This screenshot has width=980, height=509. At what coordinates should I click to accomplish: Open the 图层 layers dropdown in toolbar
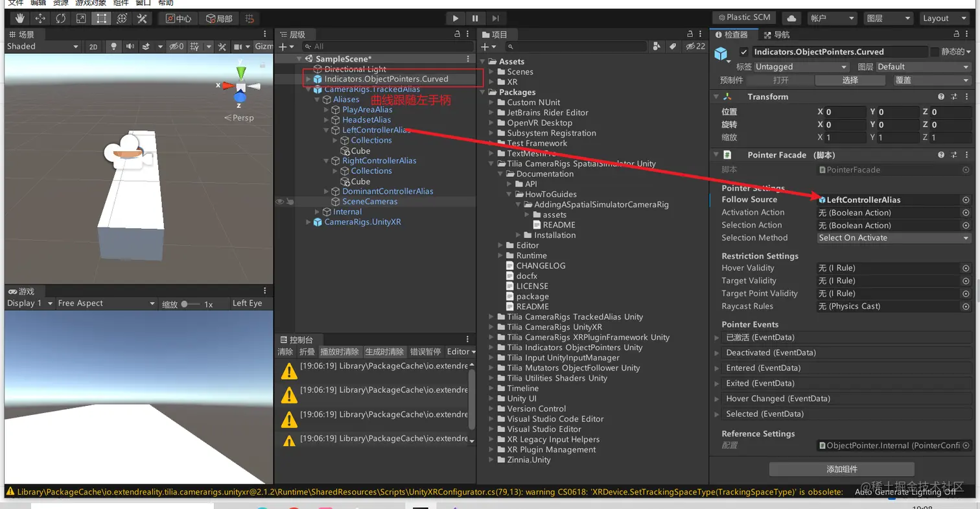click(889, 18)
